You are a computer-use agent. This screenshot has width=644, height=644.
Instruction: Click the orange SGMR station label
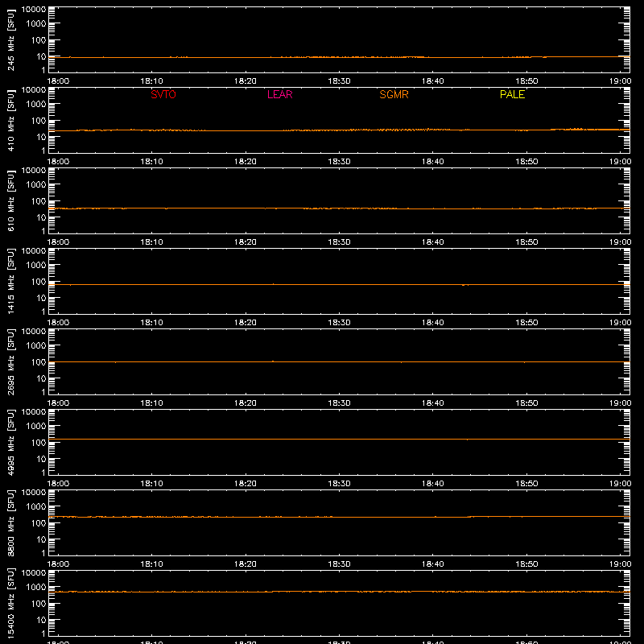click(394, 94)
